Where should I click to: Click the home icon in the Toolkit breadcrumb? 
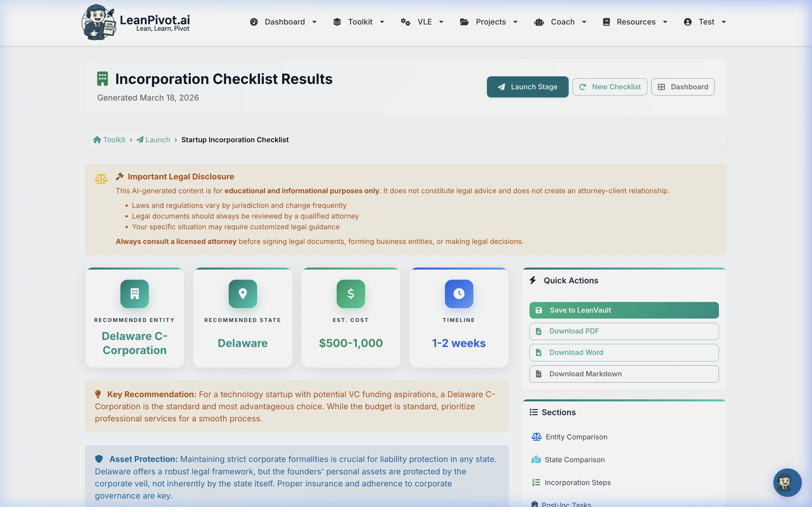pyautogui.click(x=97, y=139)
